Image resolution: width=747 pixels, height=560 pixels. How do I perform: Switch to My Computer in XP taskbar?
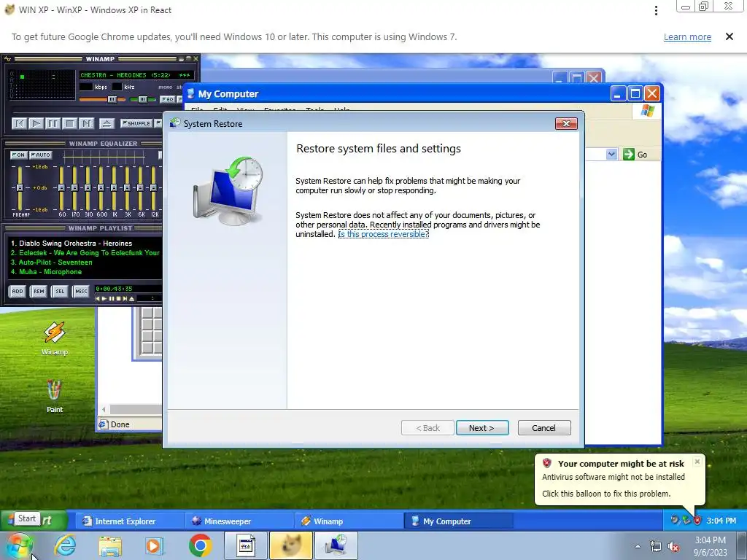click(x=459, y=521)
